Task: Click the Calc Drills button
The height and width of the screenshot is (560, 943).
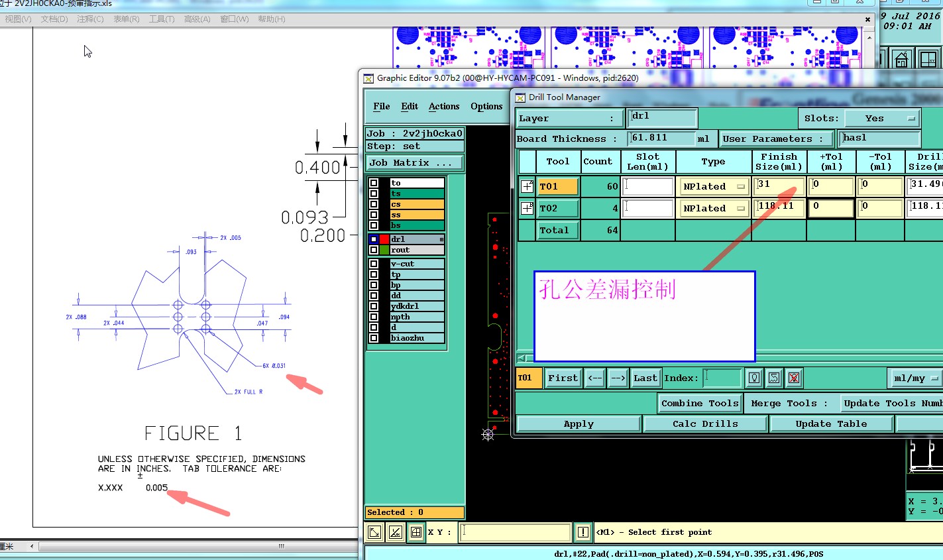Action: coord(705,424)
